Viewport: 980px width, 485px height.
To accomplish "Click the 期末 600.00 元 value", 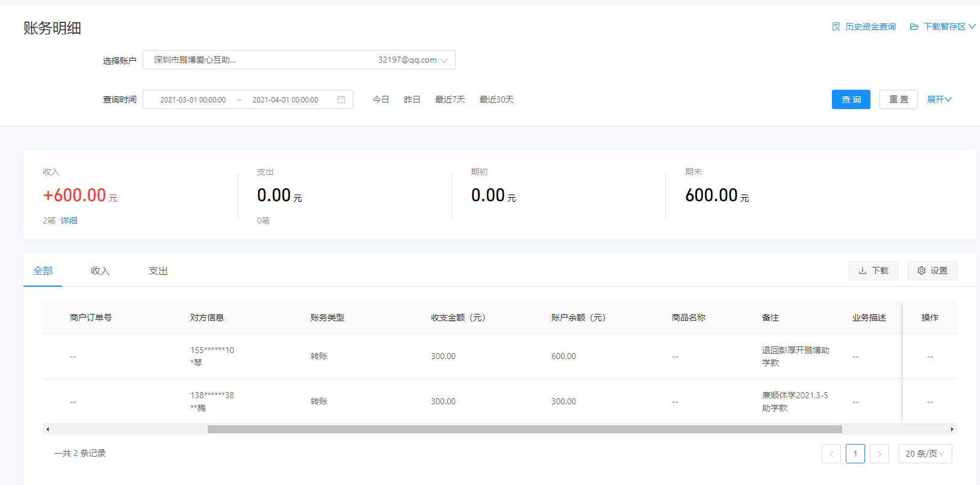I will click(x=717, y=195).
